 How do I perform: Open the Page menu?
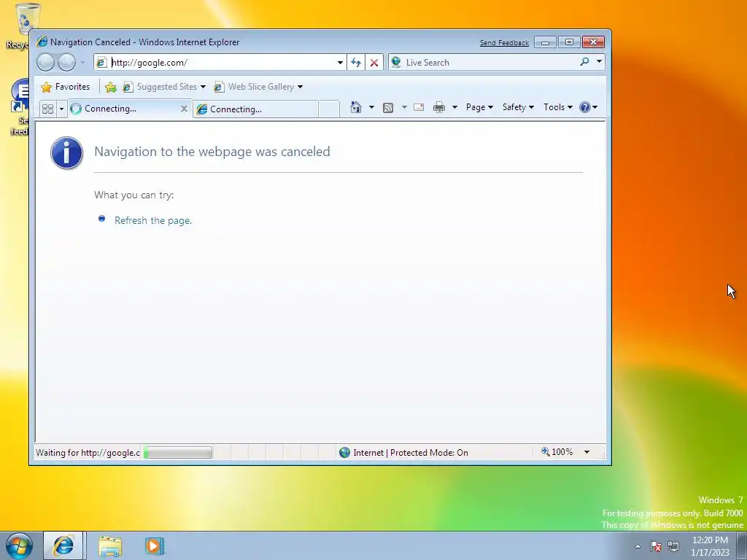[x=479, y=107]
